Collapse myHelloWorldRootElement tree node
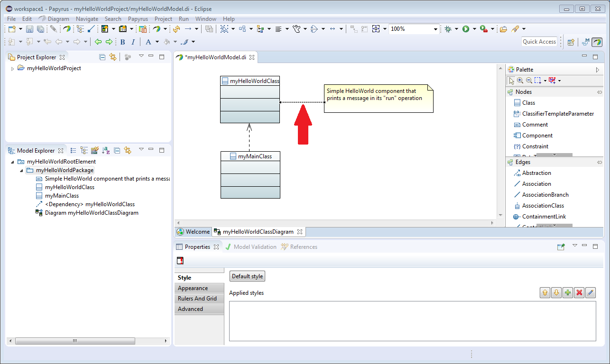 [12, 162]
